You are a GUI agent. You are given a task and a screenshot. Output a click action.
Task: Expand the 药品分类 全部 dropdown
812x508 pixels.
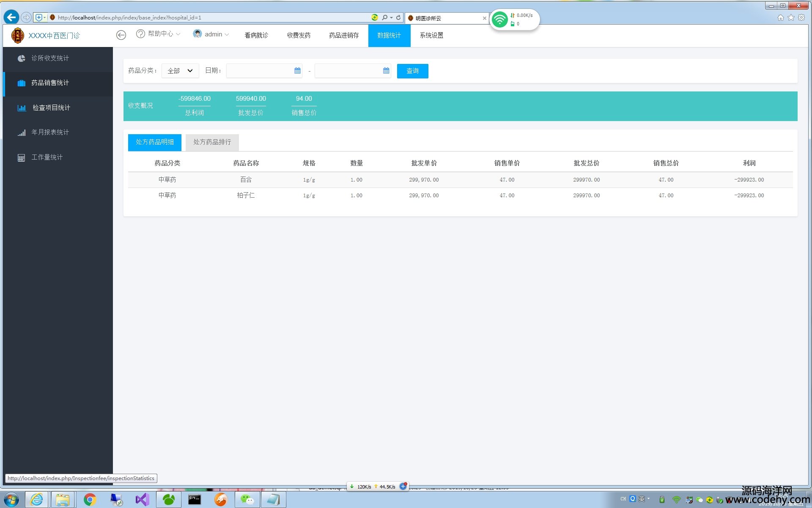(180, 71)
